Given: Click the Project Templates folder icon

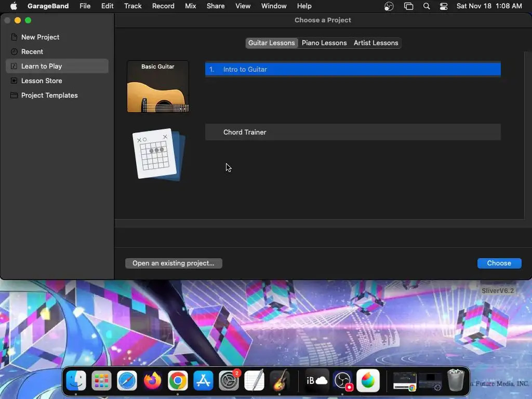Looking at the screenshot, I should [x=14, y=96].
